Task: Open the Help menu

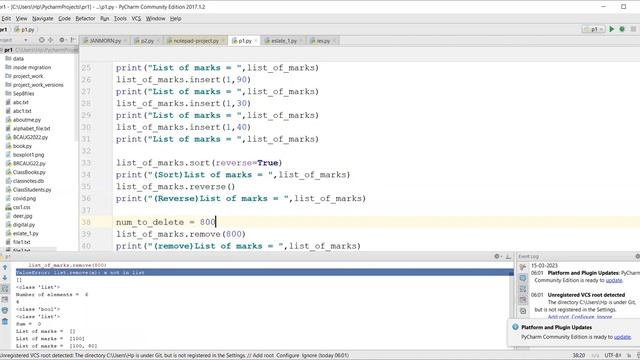Action: (176, 18)
